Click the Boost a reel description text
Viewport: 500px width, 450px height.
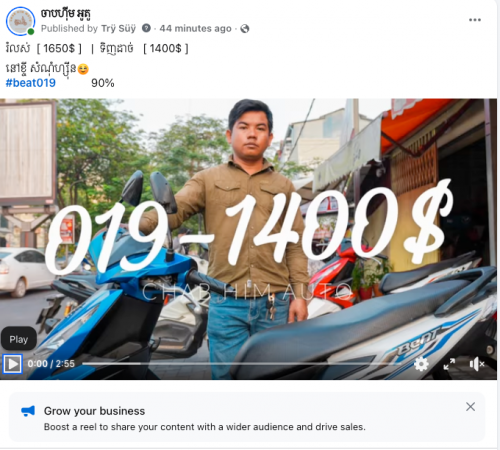(205, 427)
